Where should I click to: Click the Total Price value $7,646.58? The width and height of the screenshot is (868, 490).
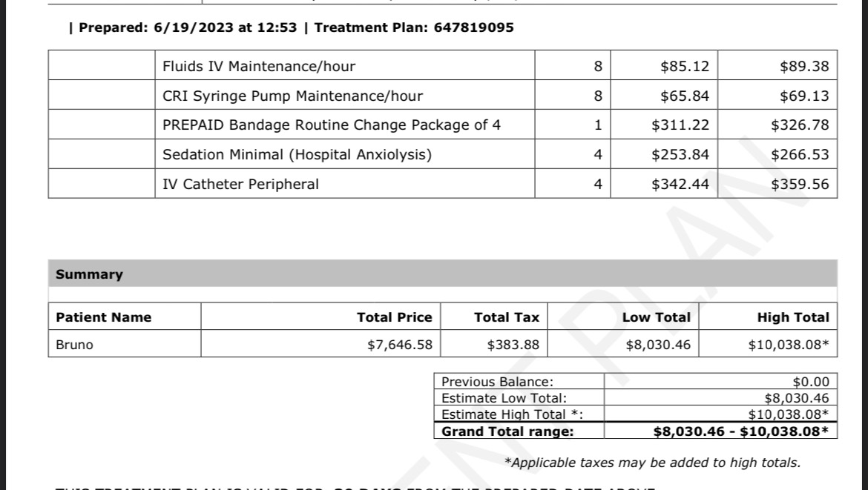coord(399,345)
